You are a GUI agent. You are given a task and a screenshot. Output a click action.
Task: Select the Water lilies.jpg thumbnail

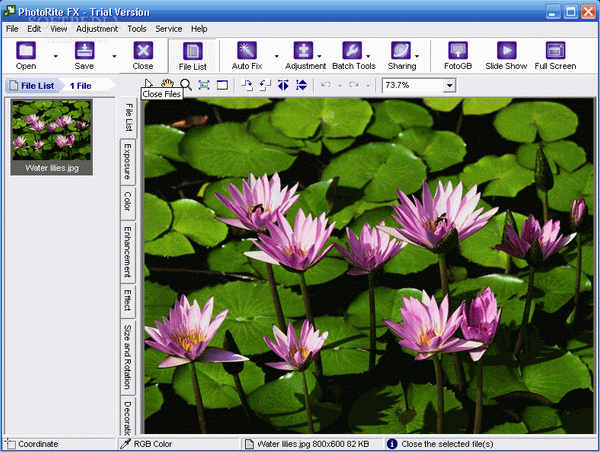(52, 137)
